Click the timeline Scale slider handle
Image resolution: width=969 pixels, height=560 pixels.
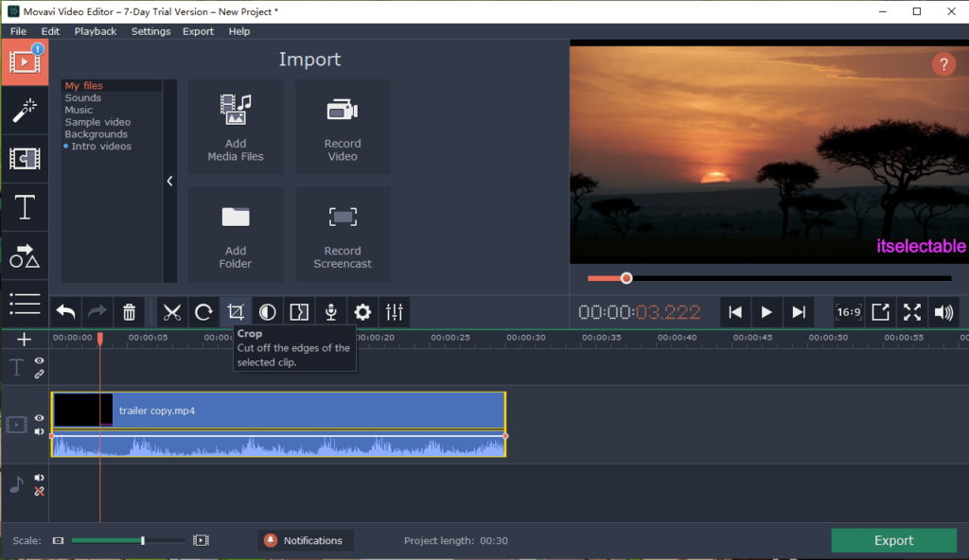pyautogui.click(x=143, y=541)
